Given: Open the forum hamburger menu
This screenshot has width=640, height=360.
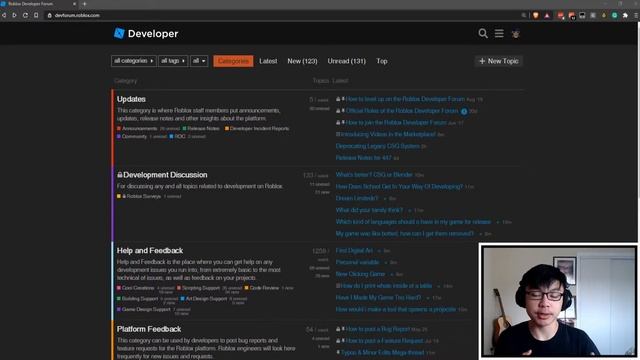Looking at the screenshot, I should click(x=499, y=33).
